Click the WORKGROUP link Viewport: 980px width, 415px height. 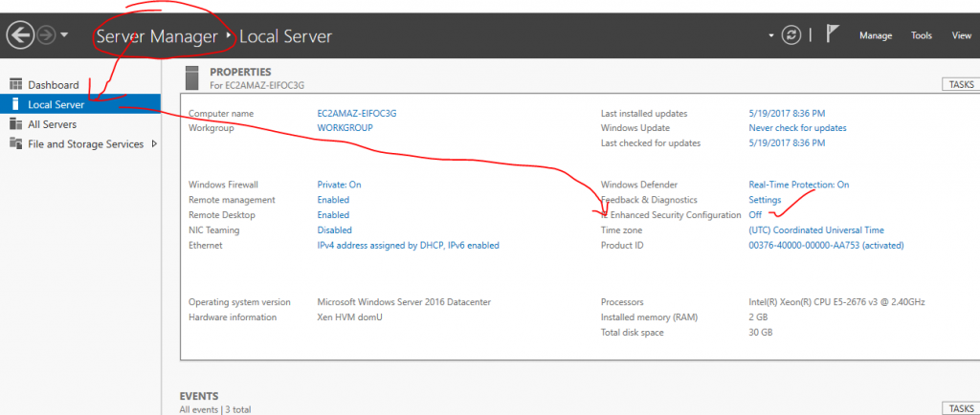[x=345, y=128]
